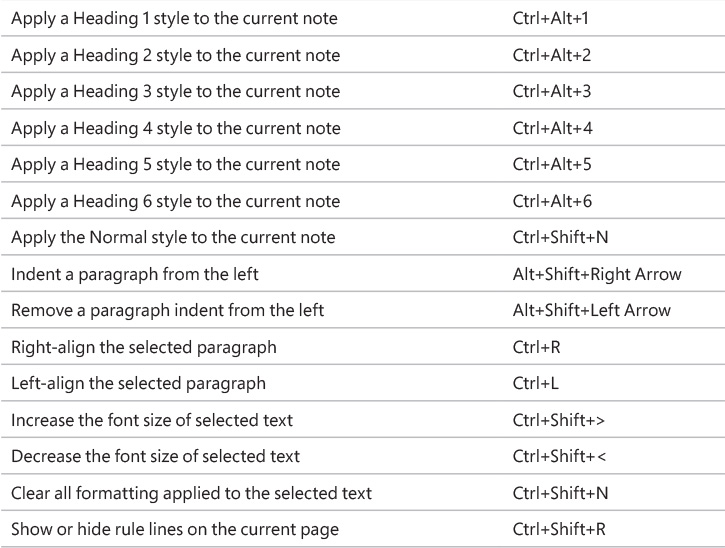Click 'Apply the Normal style' description
The width and height of the screenshot is (725, 548).
click(173, 238)
